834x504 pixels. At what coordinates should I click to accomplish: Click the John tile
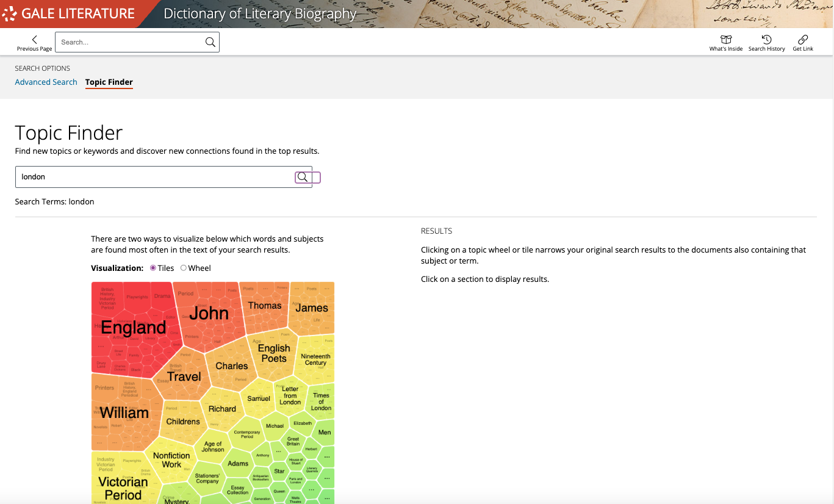[x=209, y=313]
